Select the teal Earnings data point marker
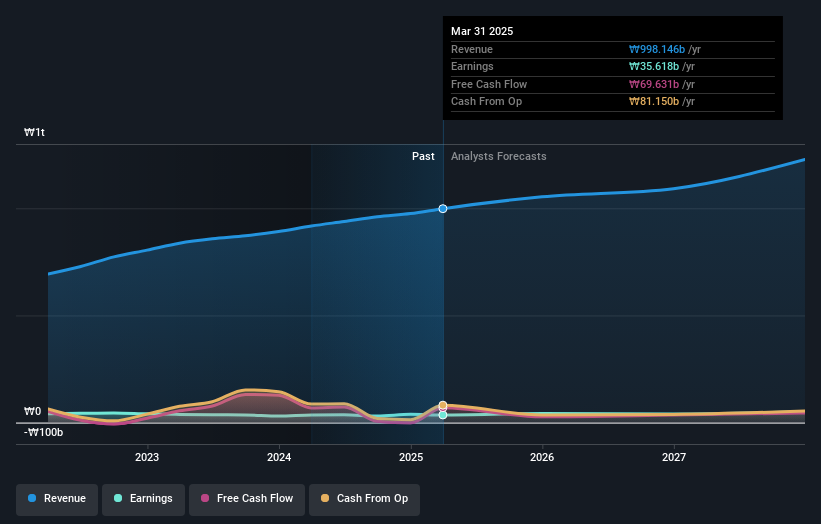 click(443, 415)
